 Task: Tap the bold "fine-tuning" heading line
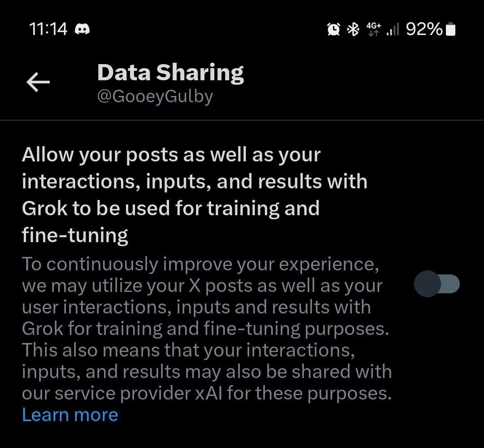75,235
